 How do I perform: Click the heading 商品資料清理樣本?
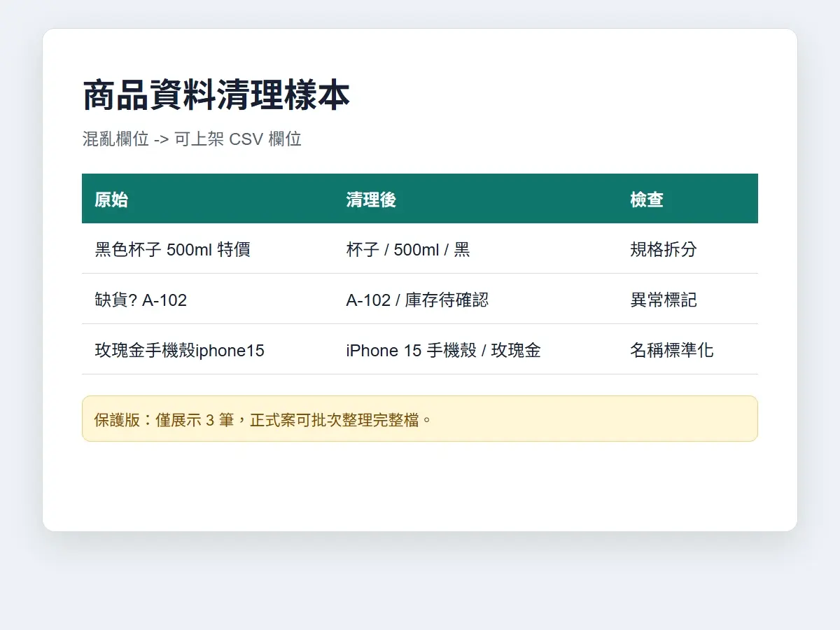(x=216, y=96)
